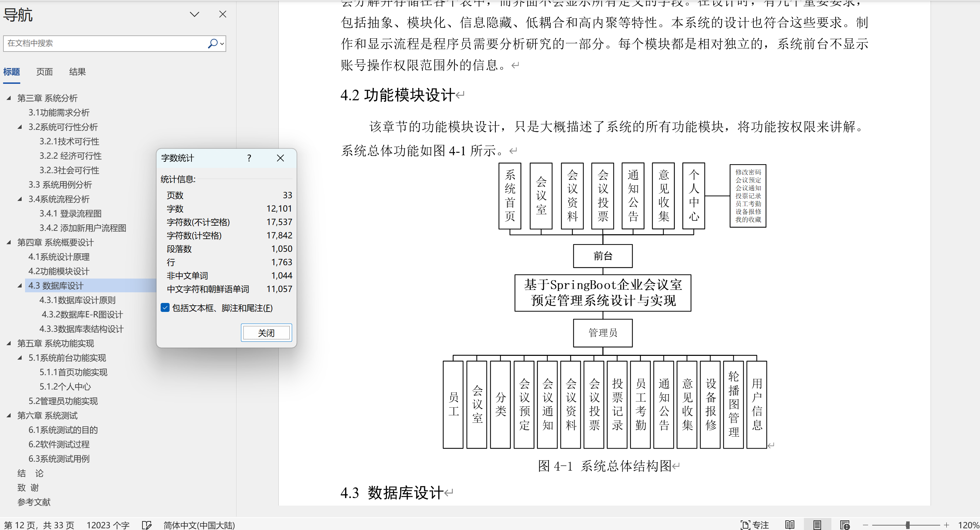Go to heading 3.2.2 经济可行性
This screenshot has height=530, width=980.
click(70, 156)
